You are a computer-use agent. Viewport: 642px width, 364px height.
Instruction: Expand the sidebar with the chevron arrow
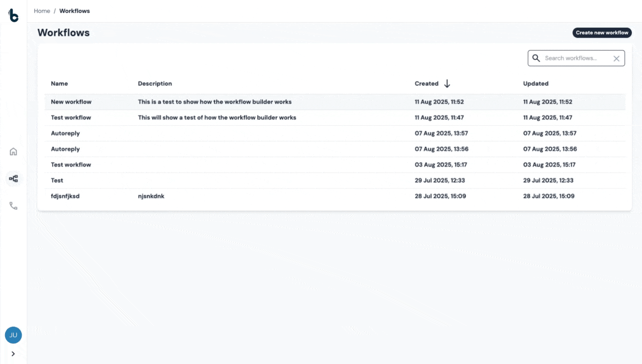tap(13, 354)
